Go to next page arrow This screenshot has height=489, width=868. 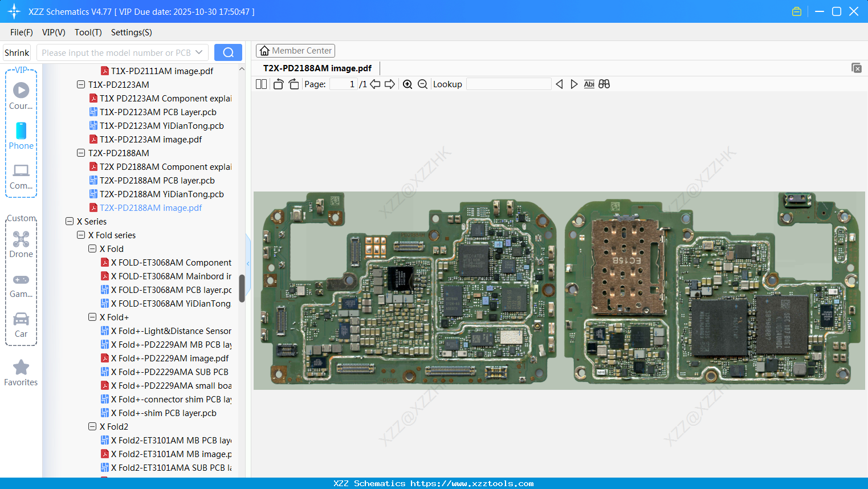pos(390,84)
